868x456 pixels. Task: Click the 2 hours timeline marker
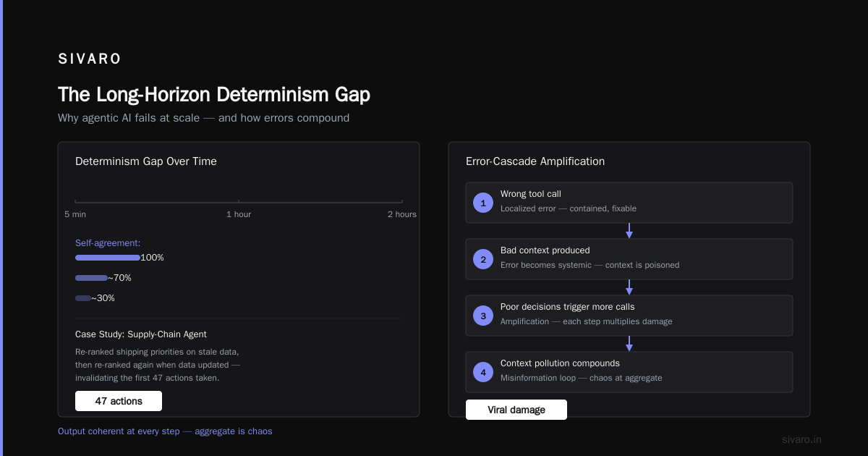pos(401,214)
